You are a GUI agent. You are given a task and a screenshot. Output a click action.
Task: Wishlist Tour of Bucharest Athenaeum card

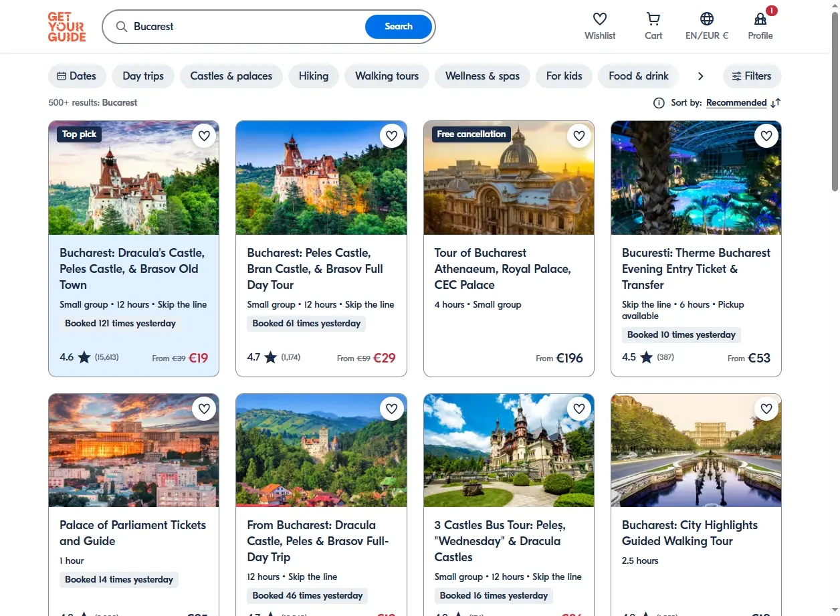[579, 136]
